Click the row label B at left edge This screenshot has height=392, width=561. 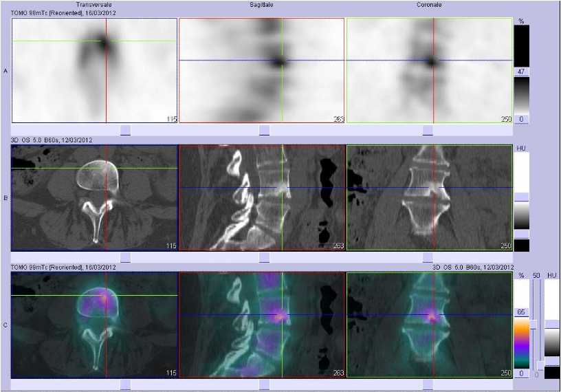(5, 198)
